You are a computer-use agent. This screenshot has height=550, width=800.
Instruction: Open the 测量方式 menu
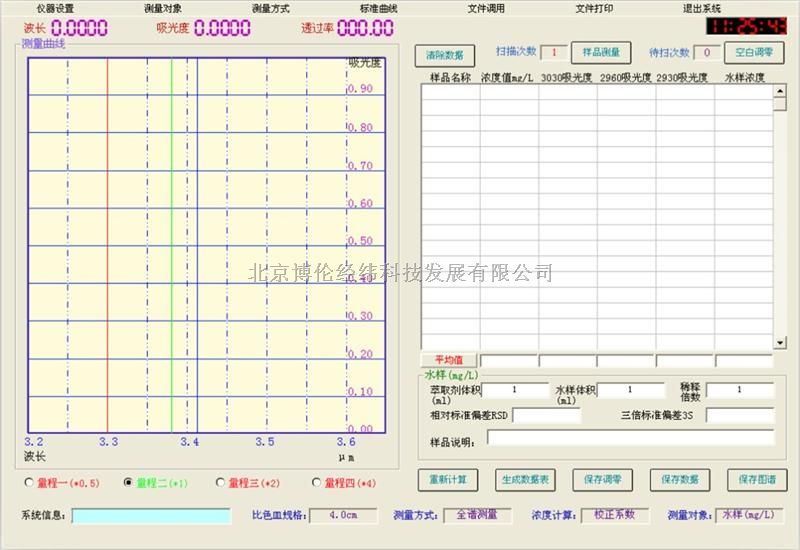[270, 9]
